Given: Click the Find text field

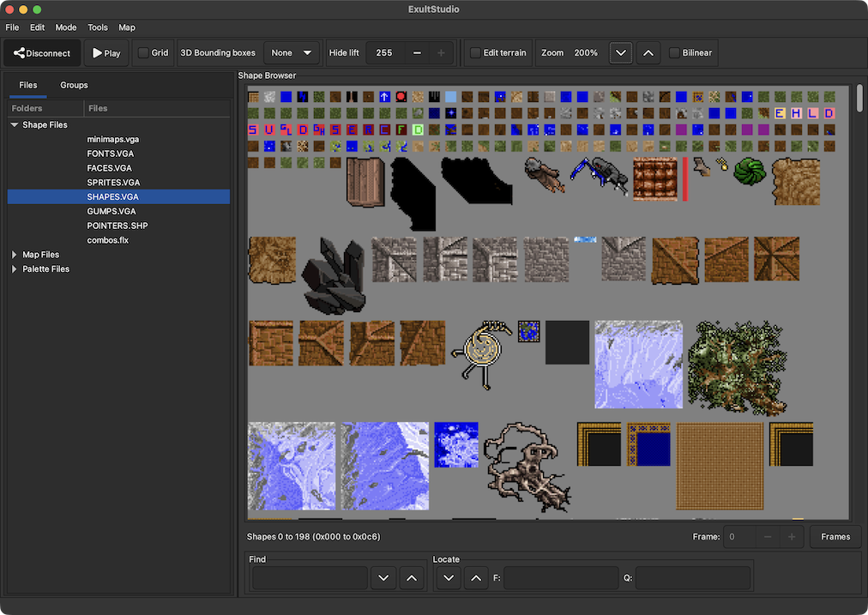Looking at the screenshot, I should tap(310, 578).
